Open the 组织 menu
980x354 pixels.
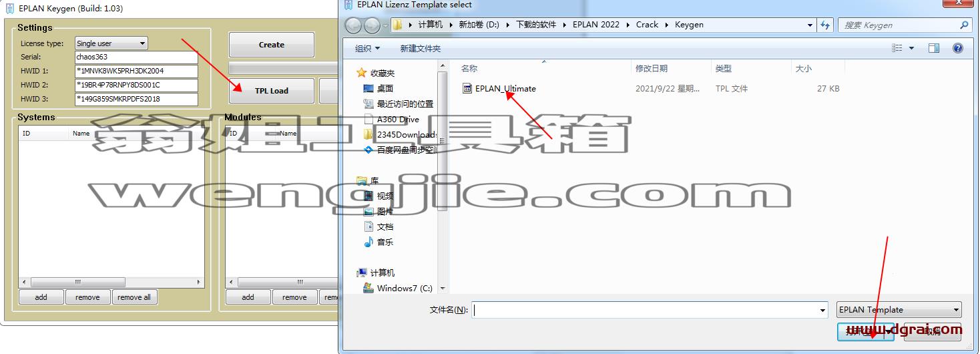(367, 48)
